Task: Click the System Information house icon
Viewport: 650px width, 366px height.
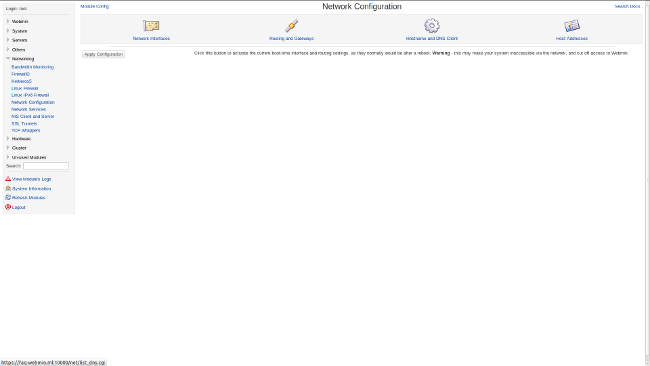Action: tap(8, 188)
